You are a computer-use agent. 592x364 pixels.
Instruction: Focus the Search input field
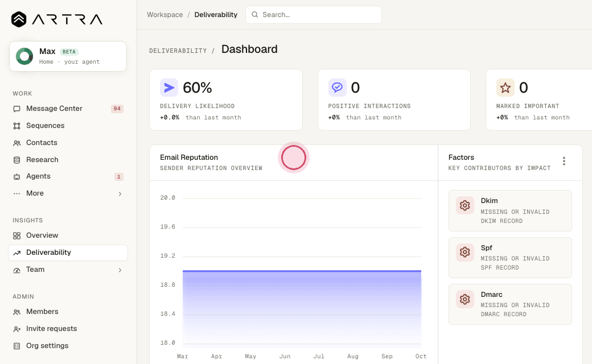[x=314, y=15]
